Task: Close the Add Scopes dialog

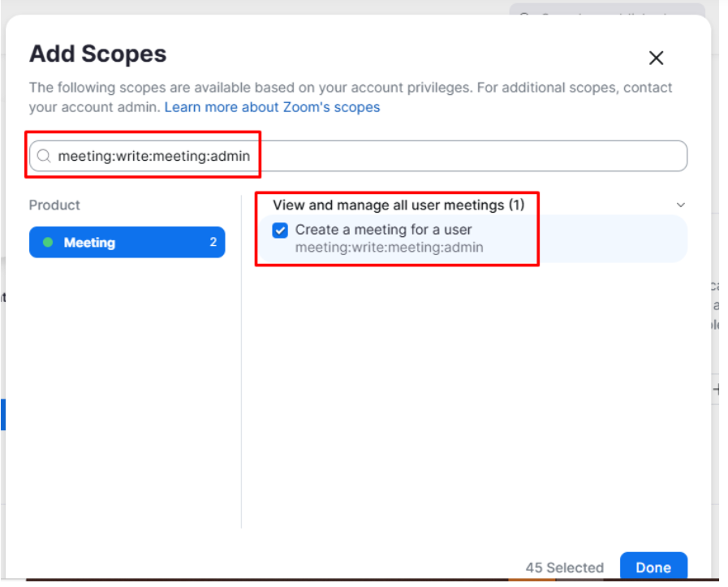Action: click(x=656, y=58)
